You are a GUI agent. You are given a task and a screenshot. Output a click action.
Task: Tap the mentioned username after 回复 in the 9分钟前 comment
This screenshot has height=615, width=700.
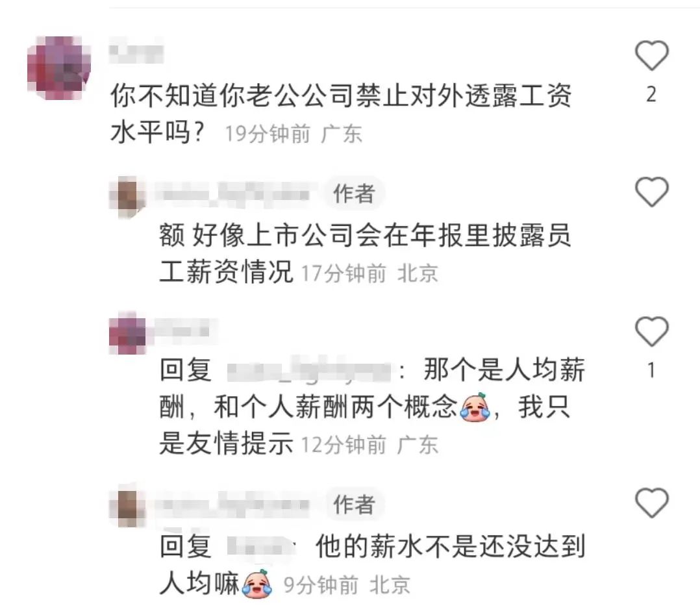260,546
